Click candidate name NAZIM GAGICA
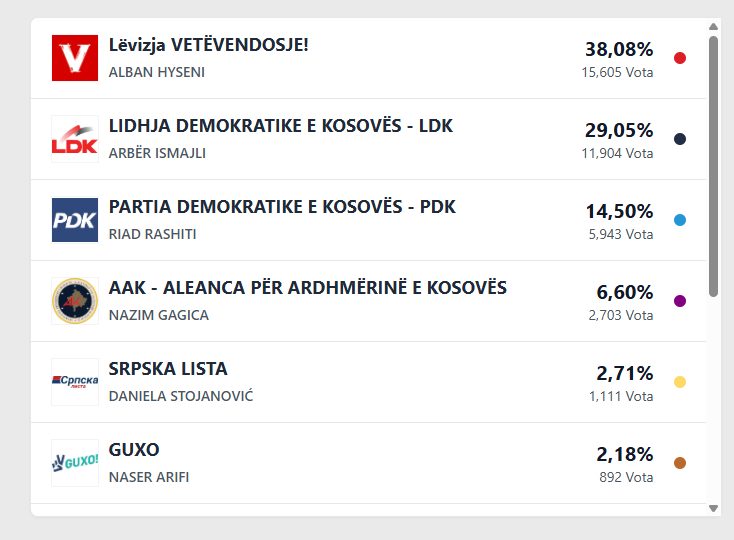 [x=159, y=315]
